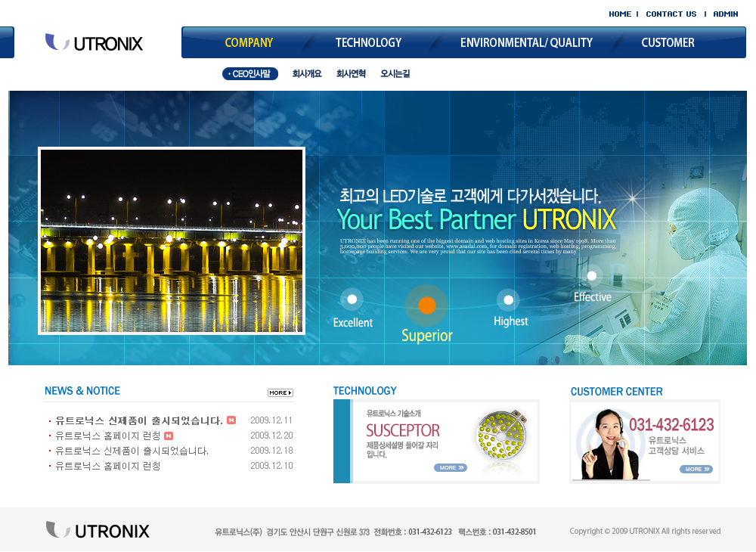Image resolution: width=756 pixels, height=552 pixels.
Task: Open the COMPANY menu
Action: [249, 43]
